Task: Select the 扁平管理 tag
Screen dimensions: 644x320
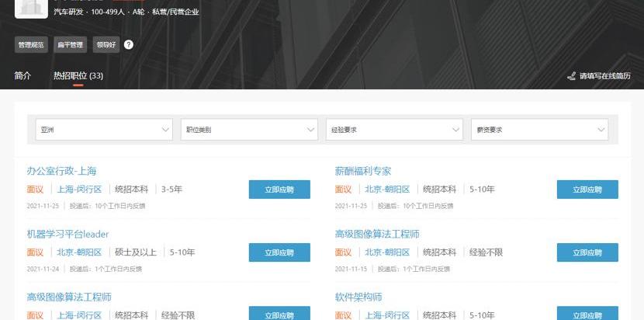Action: [71, 45]
